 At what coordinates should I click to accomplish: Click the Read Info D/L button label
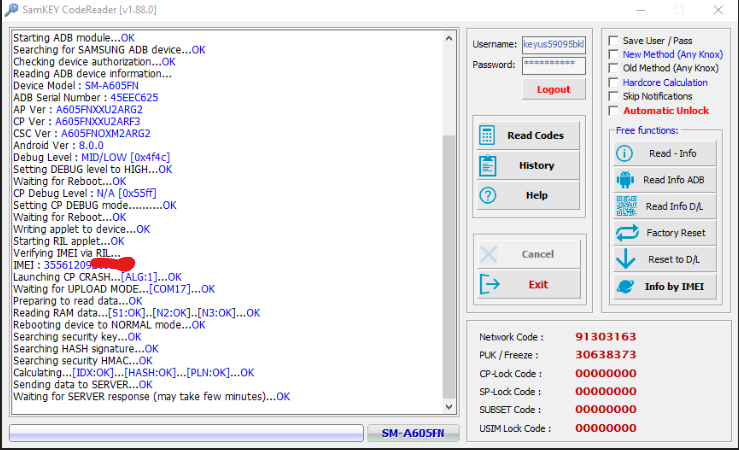point(674,206)
